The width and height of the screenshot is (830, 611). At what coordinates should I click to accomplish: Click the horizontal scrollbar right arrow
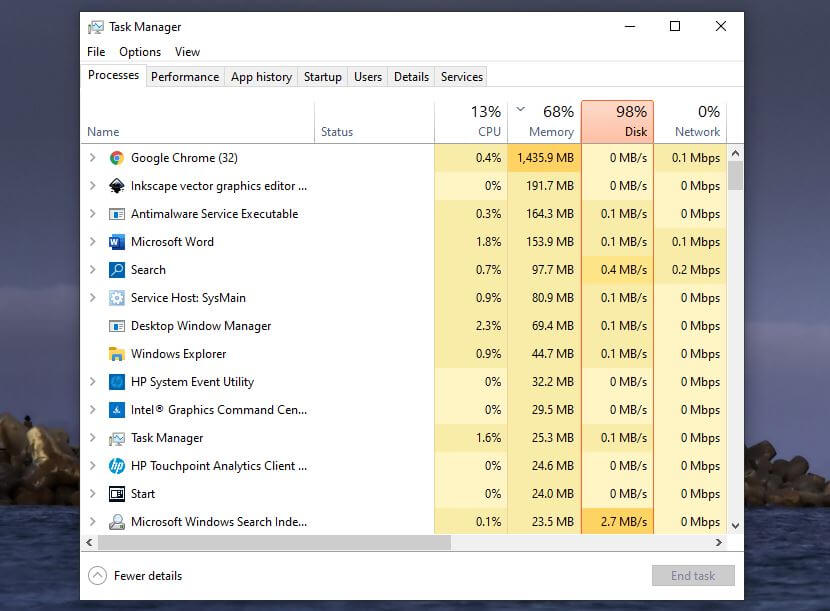coord(718,542)
